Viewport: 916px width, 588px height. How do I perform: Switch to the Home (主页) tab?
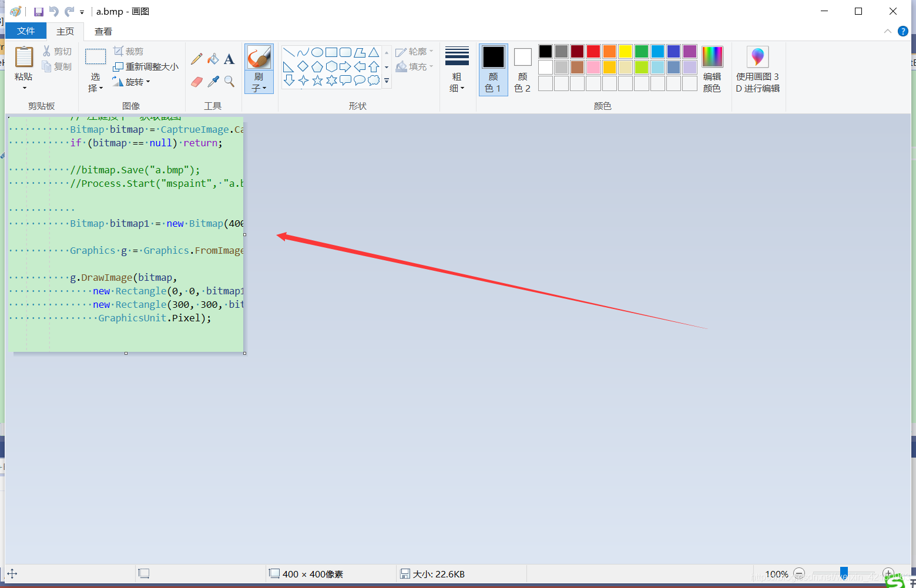coord(65,31)
